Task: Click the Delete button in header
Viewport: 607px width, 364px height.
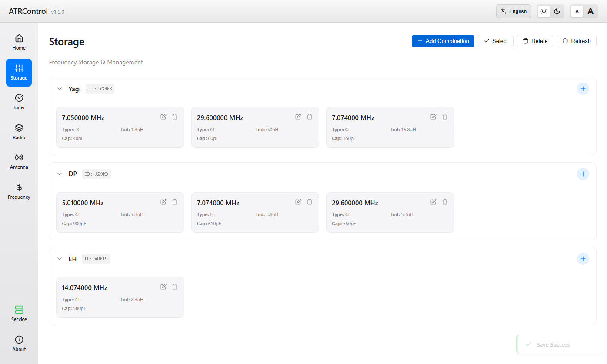Action: point(535,41)
